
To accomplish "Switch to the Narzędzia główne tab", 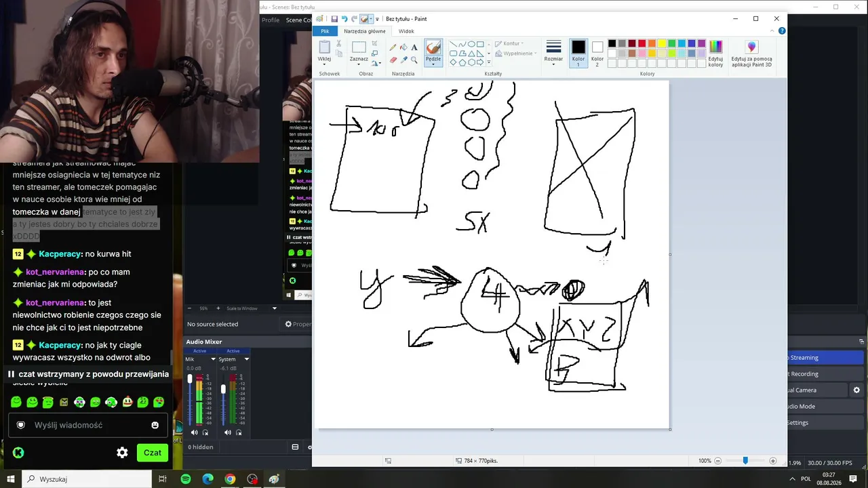I will click(365, 31).
